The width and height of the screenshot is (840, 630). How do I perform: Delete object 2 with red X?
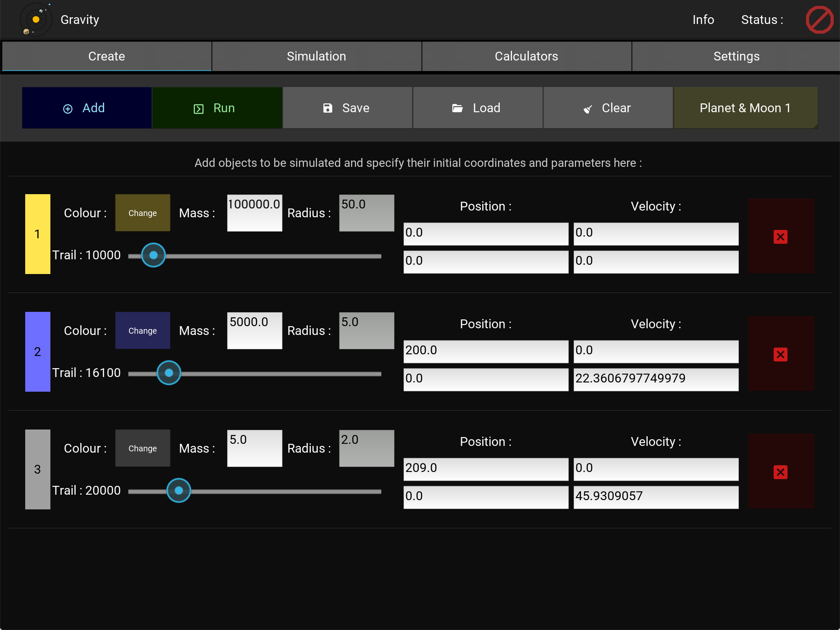click(x=780, y=354)
